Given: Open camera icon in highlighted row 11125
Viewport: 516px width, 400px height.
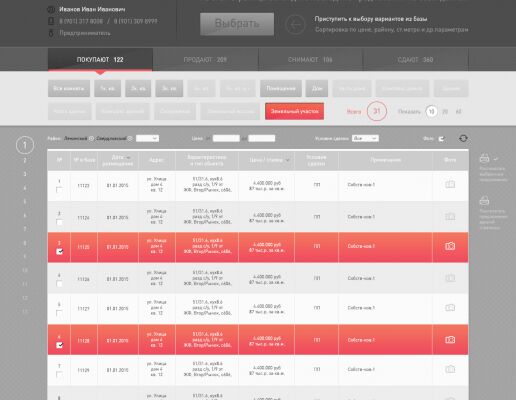Looking at the screenshot, I should (x=450, y=246).
